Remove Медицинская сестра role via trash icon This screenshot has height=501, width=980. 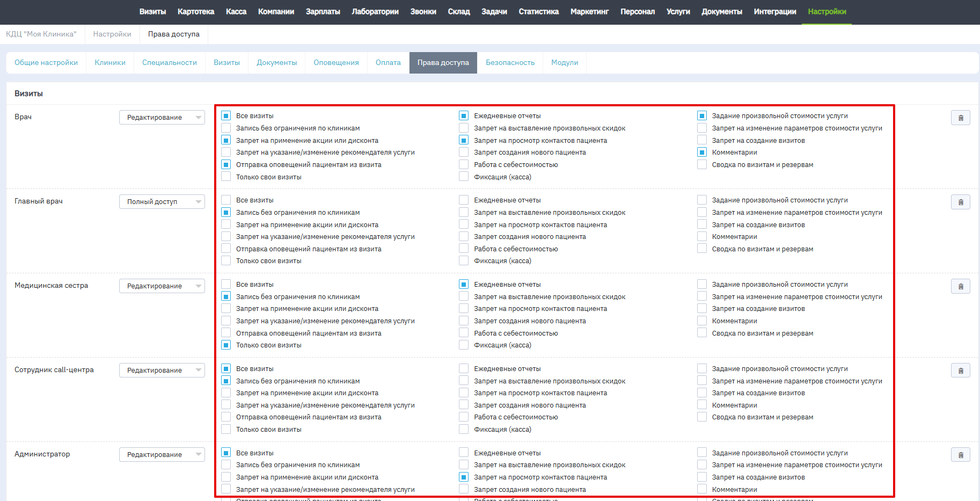click(x=960, y=286)
